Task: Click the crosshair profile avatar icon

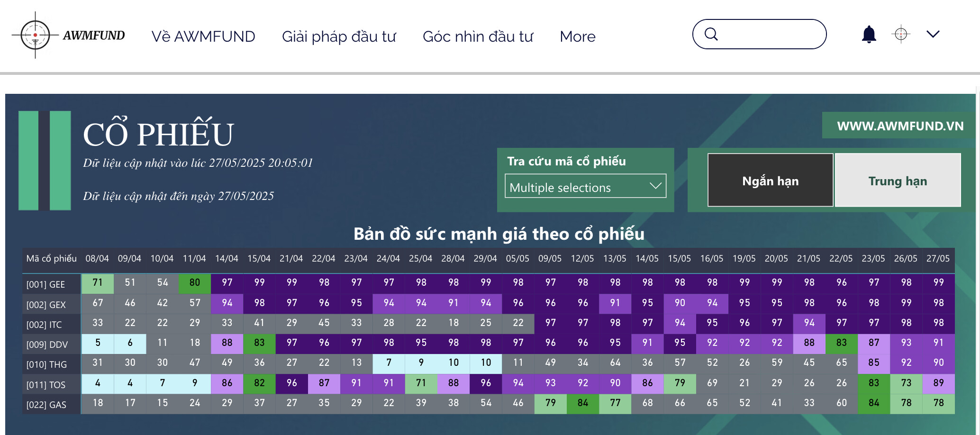Action: (901, 34)
